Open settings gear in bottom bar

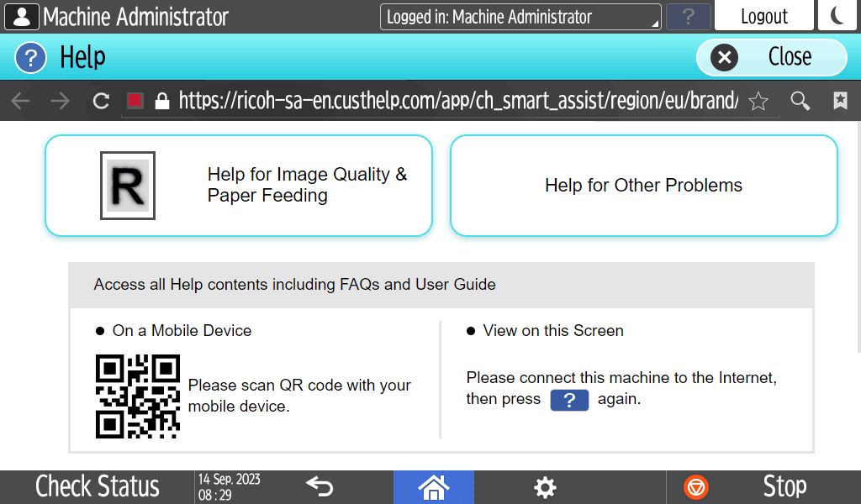[x=546, y=487]
